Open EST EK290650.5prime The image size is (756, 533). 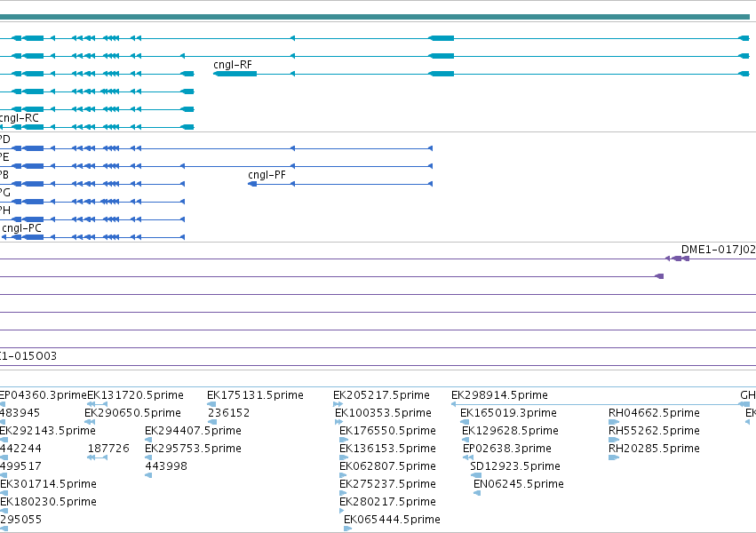point(132,413)
